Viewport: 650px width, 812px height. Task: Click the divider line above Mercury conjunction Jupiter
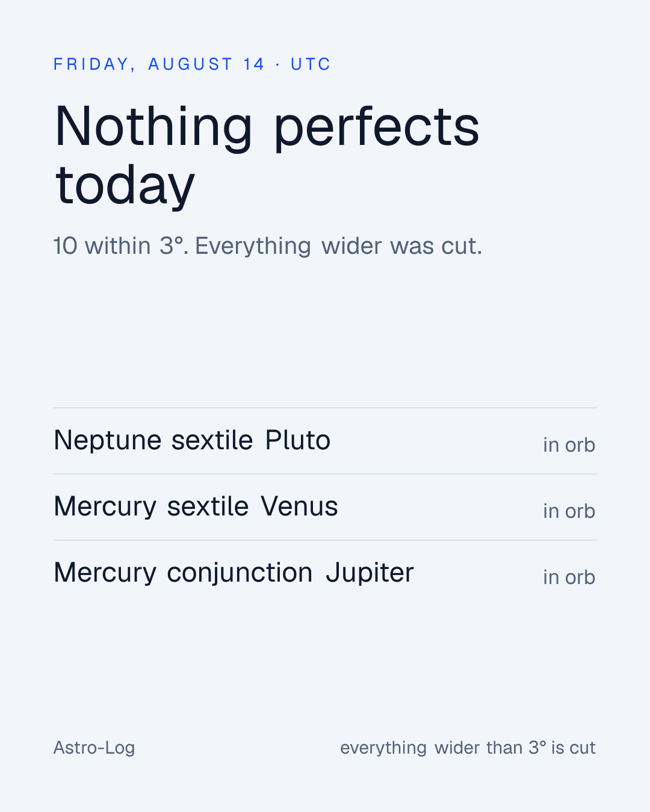click(x=325, y=540)
